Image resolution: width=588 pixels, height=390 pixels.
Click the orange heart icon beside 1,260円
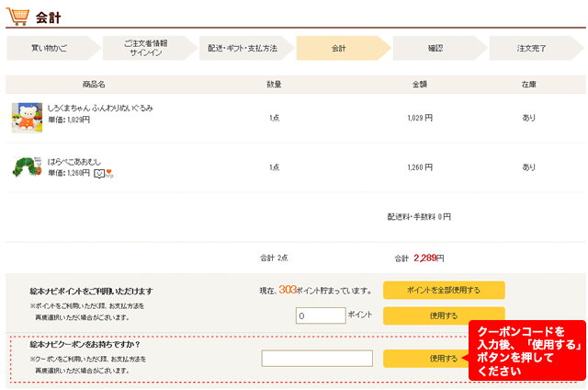109,173
